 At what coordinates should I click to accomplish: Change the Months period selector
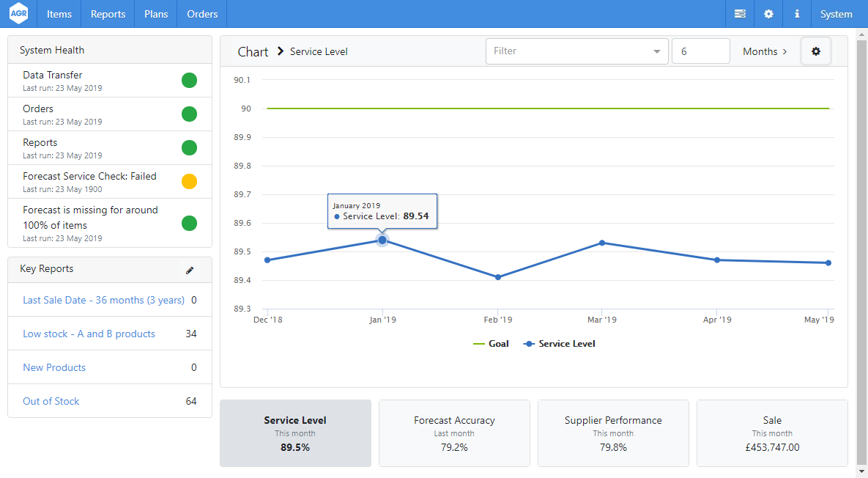pos(764,51)
